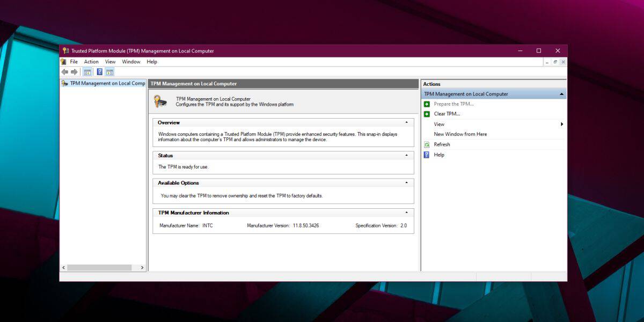Screen dimensions: 644x322
Task: Click the Help question mark icon in Actions
Action: 427,155
